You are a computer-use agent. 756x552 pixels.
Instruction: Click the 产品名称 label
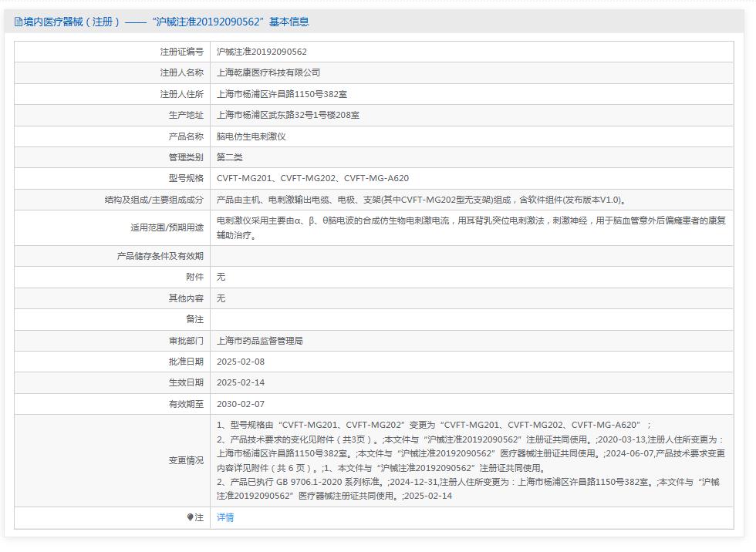[x=186, y=136]
